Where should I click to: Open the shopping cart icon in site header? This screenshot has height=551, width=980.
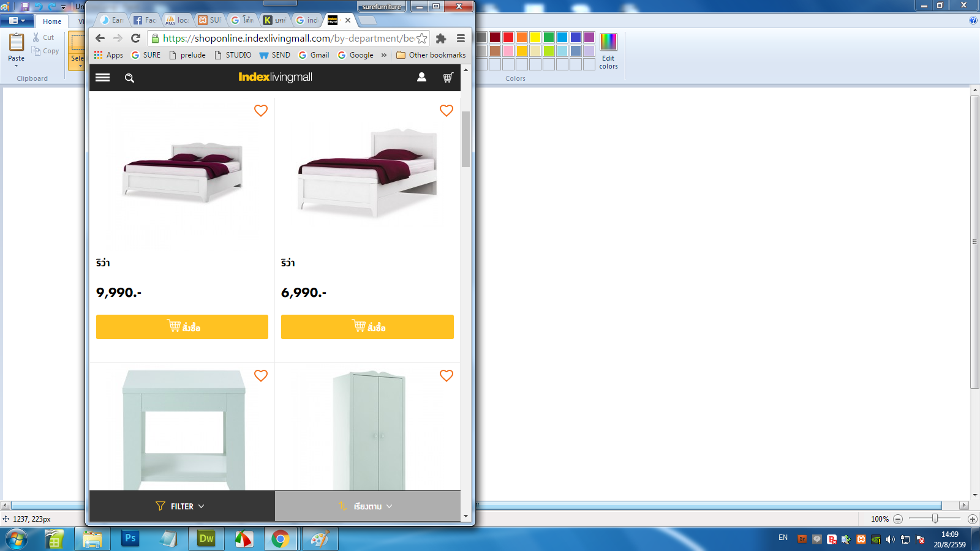[x=448, y=78]
